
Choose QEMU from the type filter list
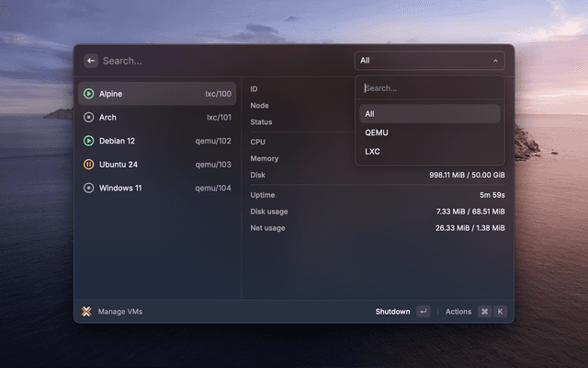click(377, 132)
